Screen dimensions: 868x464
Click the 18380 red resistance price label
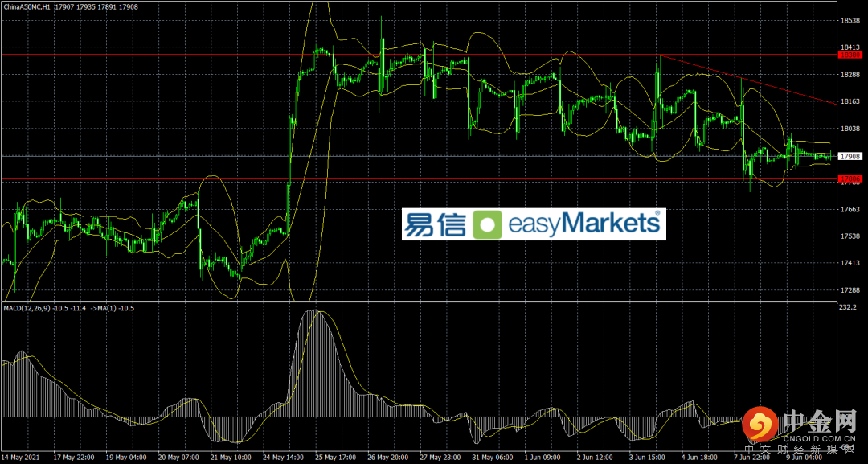pos(850,55)
